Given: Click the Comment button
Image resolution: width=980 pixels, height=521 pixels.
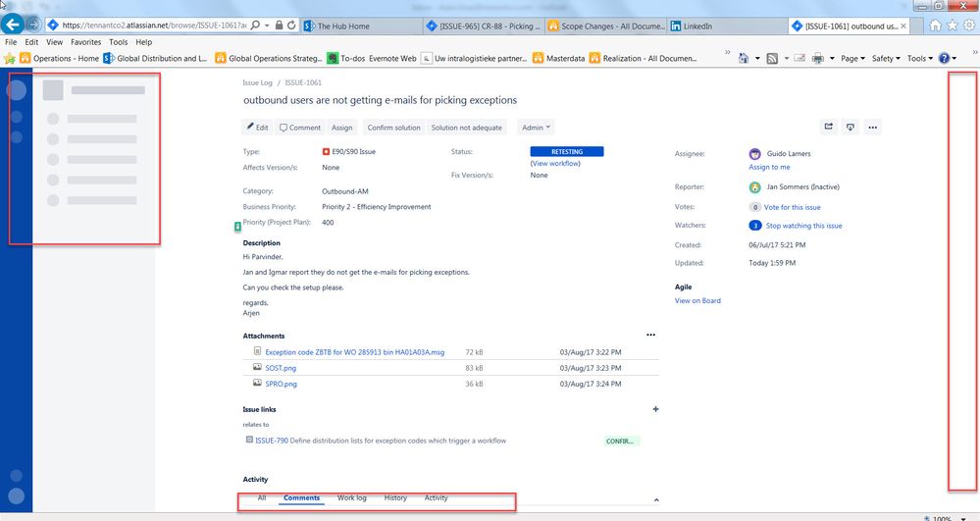Looking at the screenshot, I should tap(300, 127).
